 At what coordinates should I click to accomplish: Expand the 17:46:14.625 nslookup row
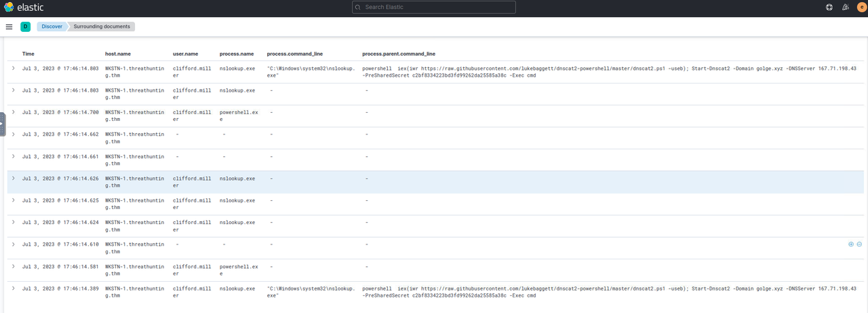click(13, 200)
